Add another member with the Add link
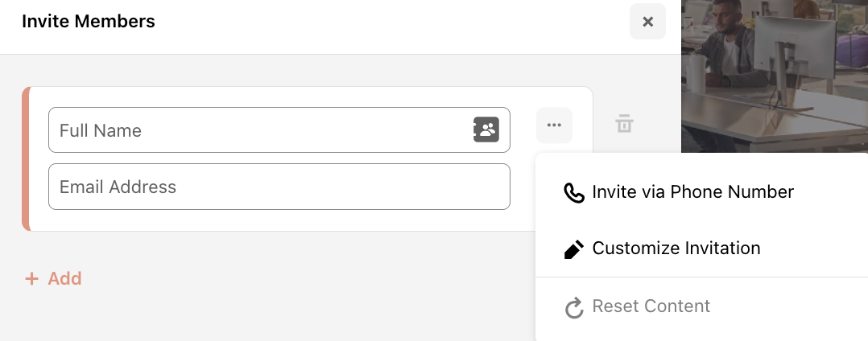Image resolution: width=868 pixels, height=341 pixels. click(54, 278)
